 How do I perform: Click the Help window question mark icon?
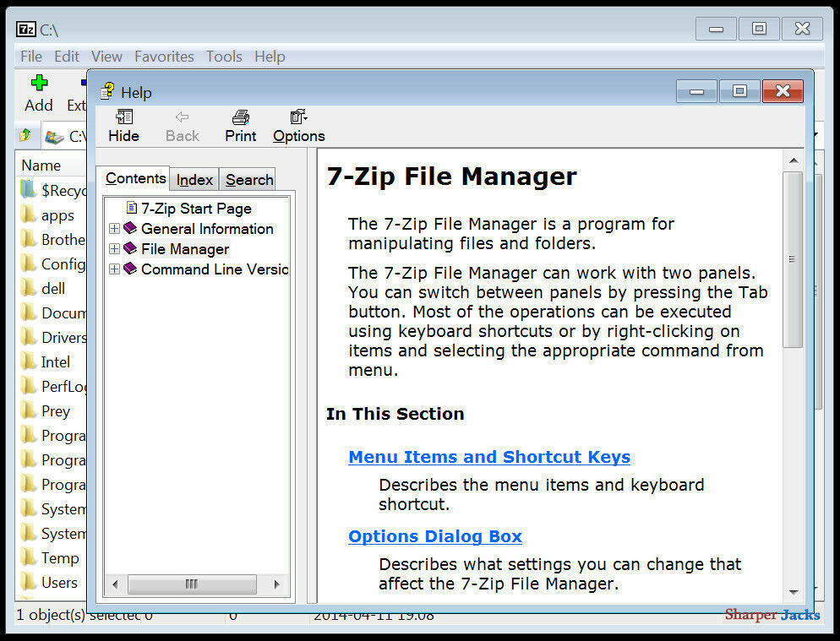(107, 91)
